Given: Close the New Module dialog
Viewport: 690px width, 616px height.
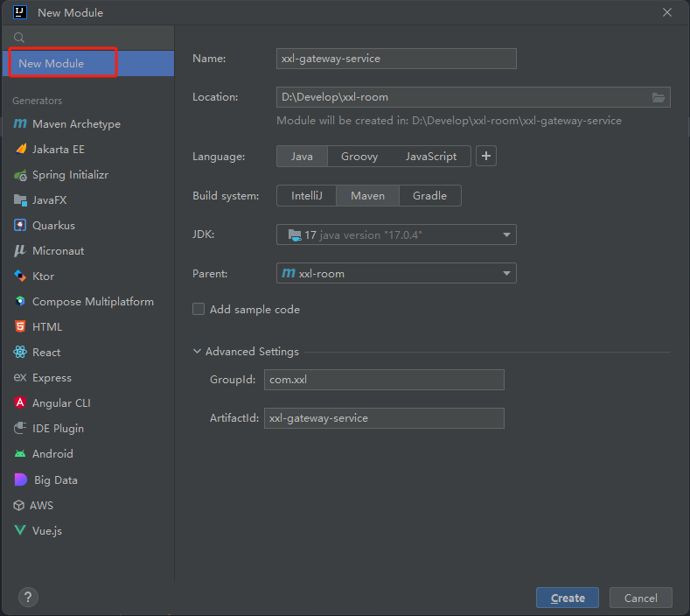Looking at the screenshot, I should (667, 12).
